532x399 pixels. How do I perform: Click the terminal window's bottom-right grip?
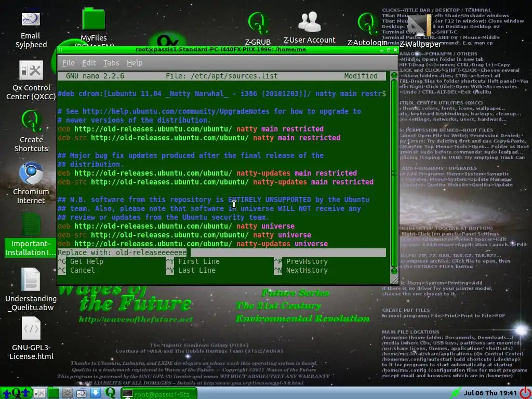click(x=395, y=280)
